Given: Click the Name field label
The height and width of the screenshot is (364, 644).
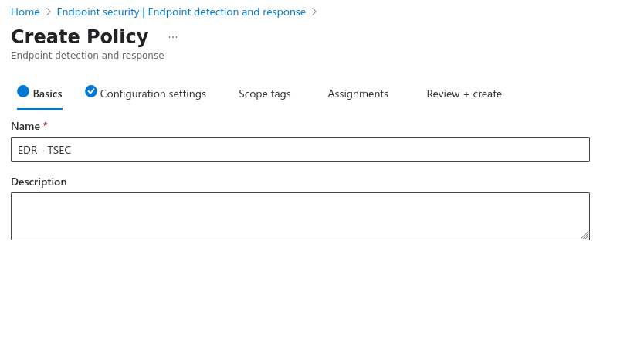Looking at the screenshot, I should [x=25, y=126].
